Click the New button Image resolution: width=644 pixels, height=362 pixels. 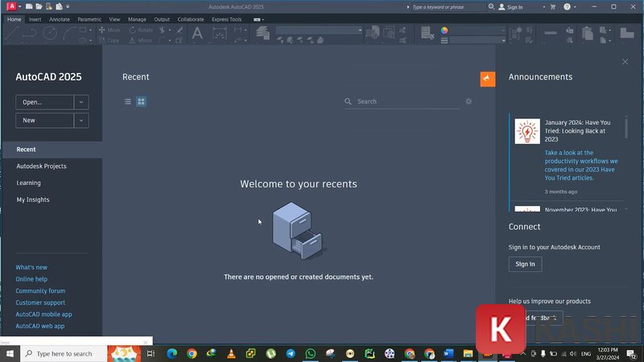coord(45,120)
